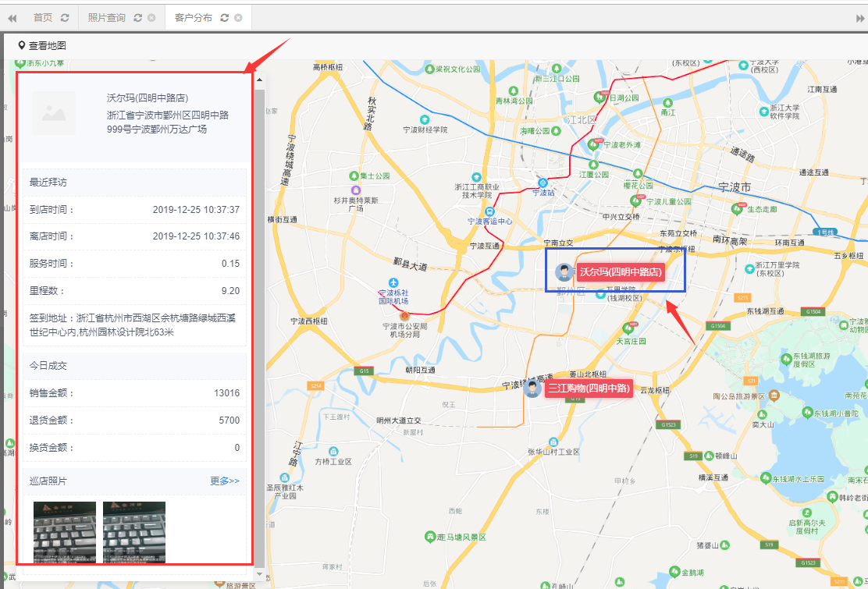Click the avatar marker for 三江购物(四明中路)

[532, 389]
